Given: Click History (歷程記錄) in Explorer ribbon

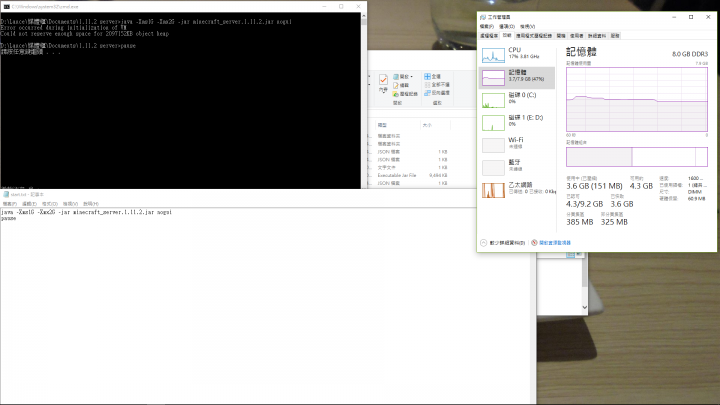Looking at the screenshot, I should click(405, 94).
